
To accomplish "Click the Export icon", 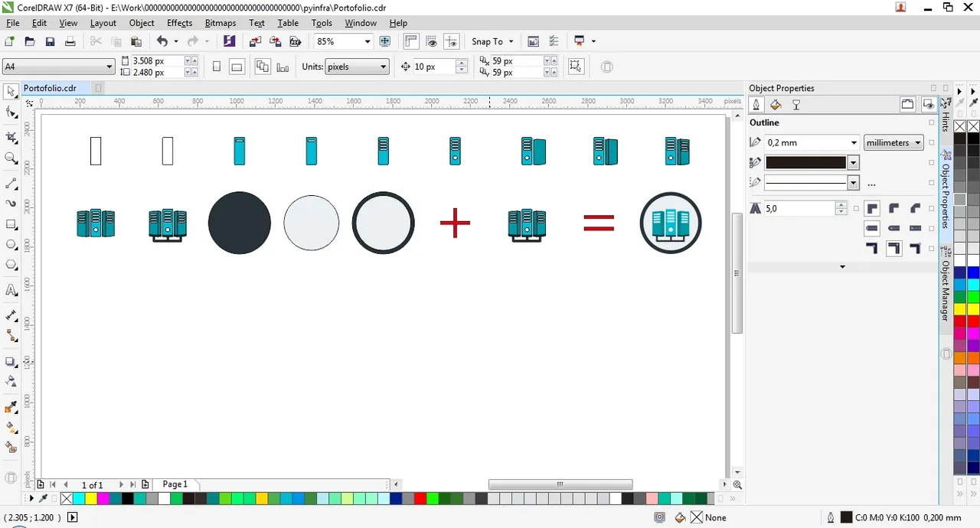I will tap(275, 41).
